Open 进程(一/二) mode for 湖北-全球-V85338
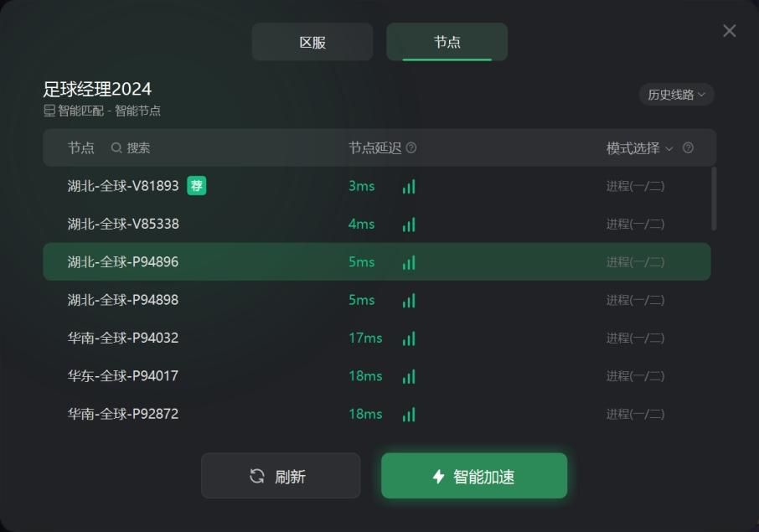759x532 pixels. click(635, 225)
